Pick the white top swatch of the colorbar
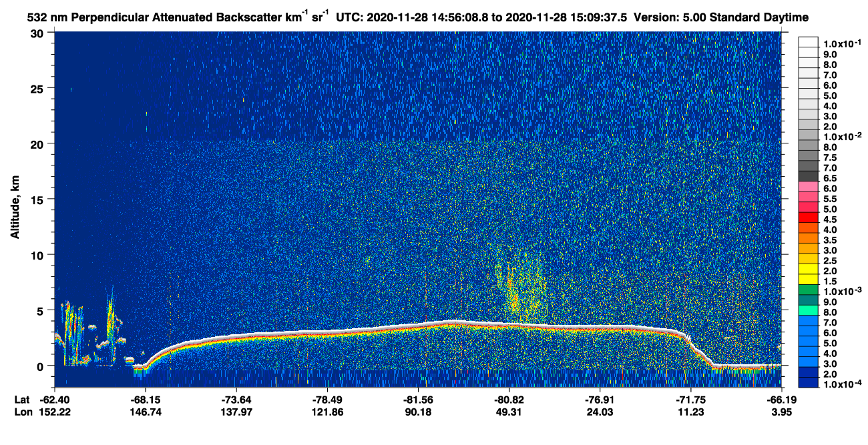Screen dimensions: 868x445 [x=809, y=41]
